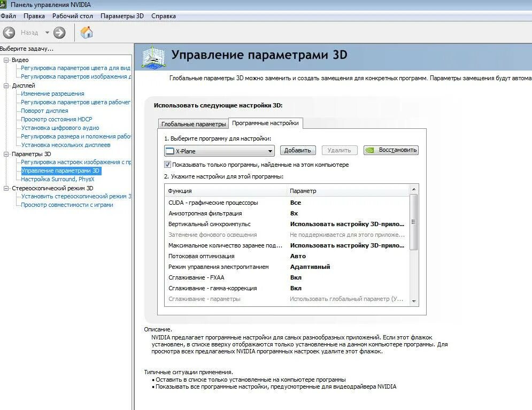Open Поворот дисплея task

tap(44, 111)
